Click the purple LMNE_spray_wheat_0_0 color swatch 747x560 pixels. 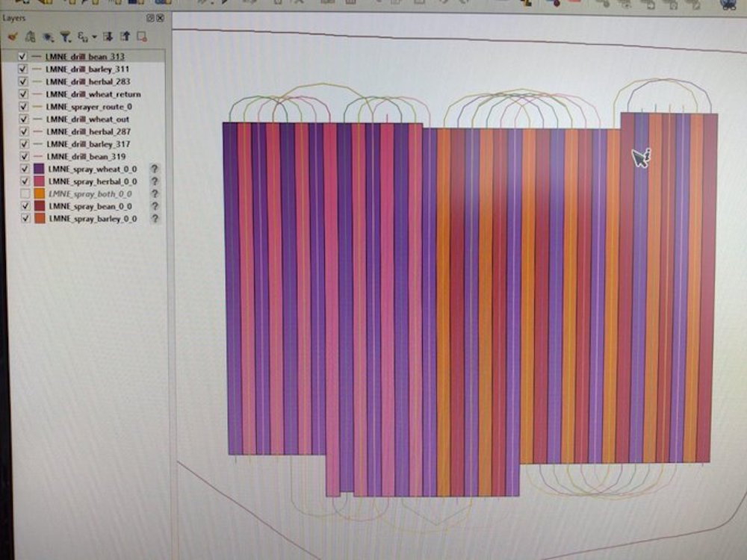[39, 169]
